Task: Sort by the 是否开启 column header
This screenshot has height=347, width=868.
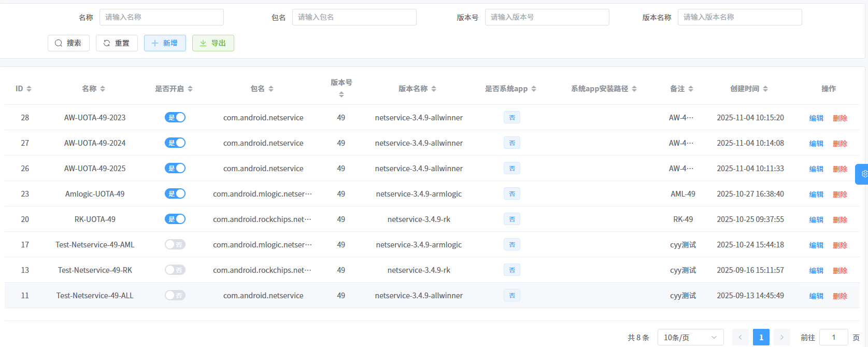Action: [x=174, y=89]
